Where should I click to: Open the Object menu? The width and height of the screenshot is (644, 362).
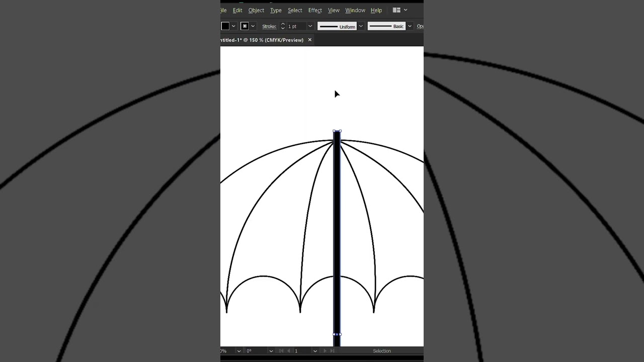coord(256,10)
